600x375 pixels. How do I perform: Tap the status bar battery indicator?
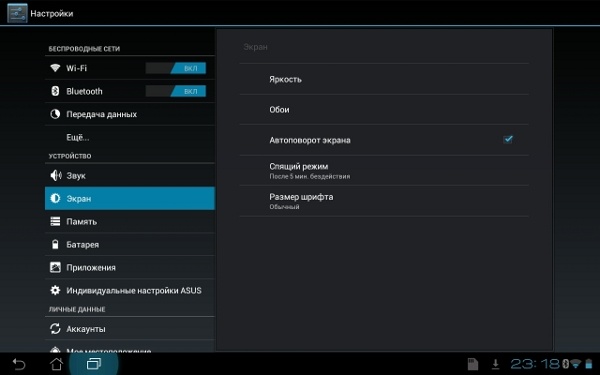tap(589, 364)
